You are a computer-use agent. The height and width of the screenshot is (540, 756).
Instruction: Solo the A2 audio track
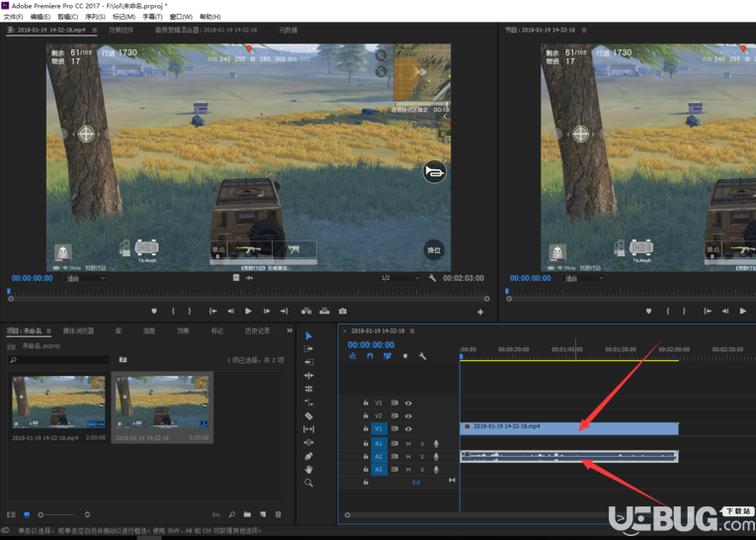pyautogui.click(x=422, y=457)
